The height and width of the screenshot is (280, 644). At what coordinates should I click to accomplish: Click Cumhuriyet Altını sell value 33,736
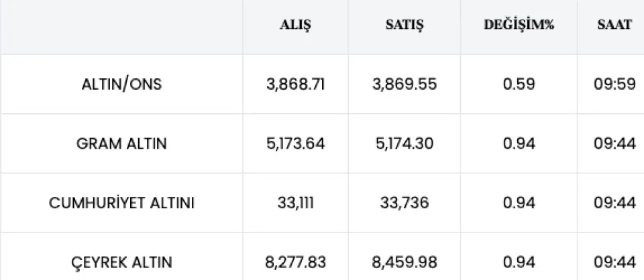click(405, 203)
